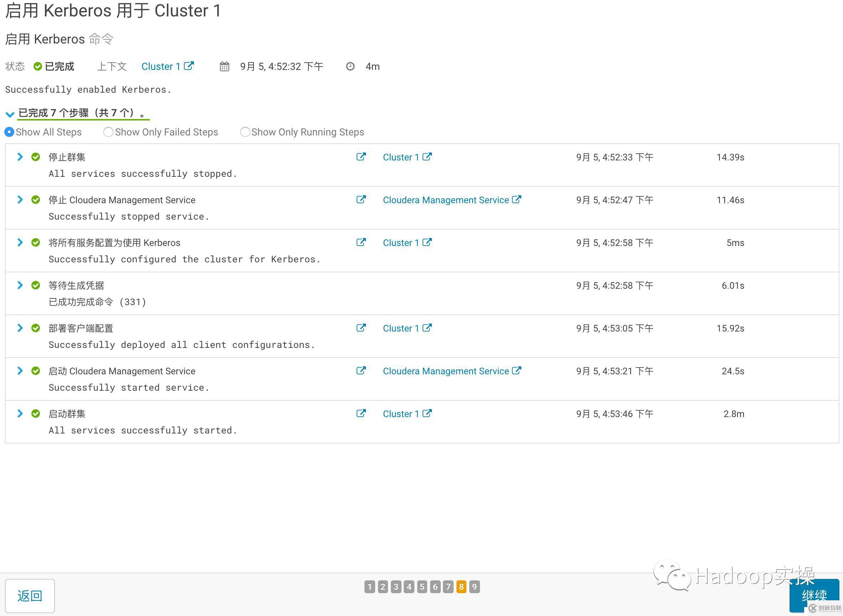The width and height of the screenshot is (843, 616).
Task: Select Show Only Running Steps option
Action: tap(245, 132)
